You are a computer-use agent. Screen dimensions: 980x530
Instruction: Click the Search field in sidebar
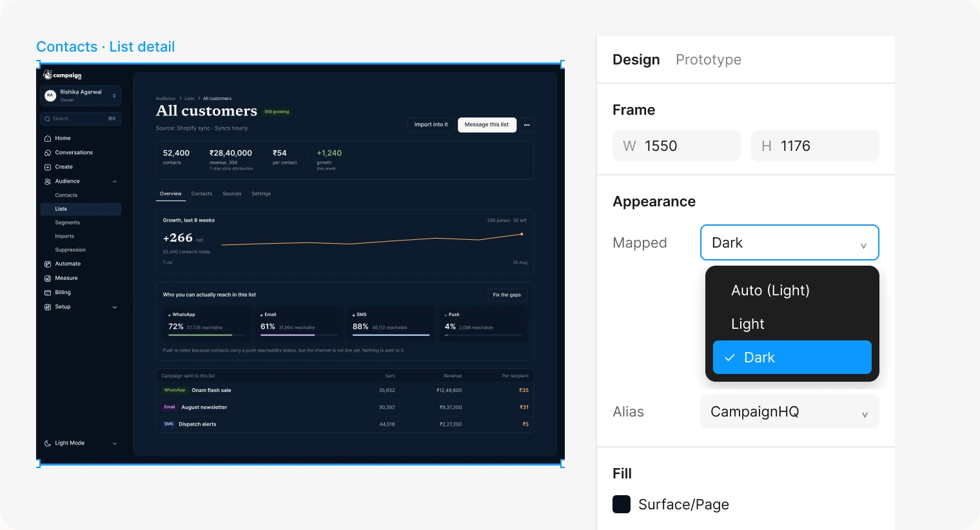(81, 119)
